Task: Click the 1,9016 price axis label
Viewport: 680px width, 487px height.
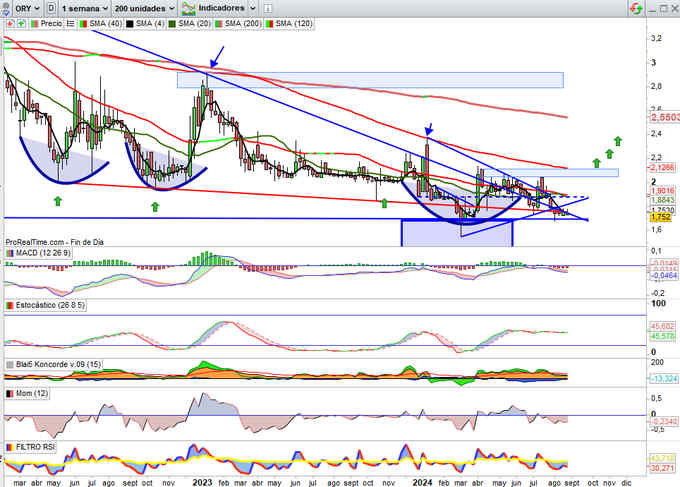Action: pyautogui.click(x=662, y=191)
